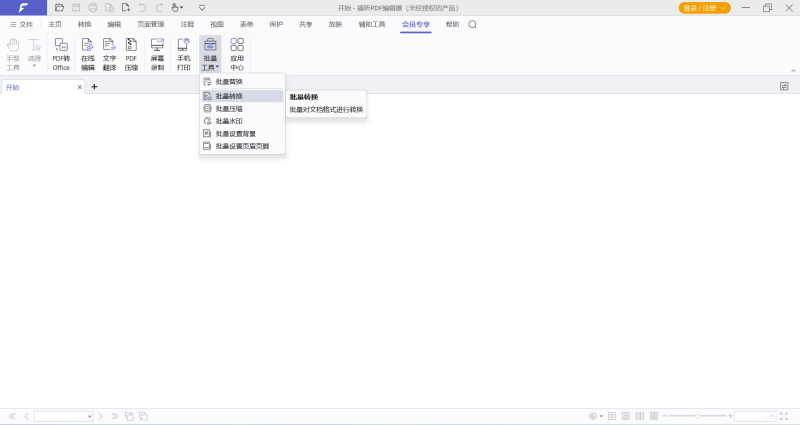The image size is (800, 425).
Task: Click the open folder icon in quick access bar
Action: click(61, 8)
